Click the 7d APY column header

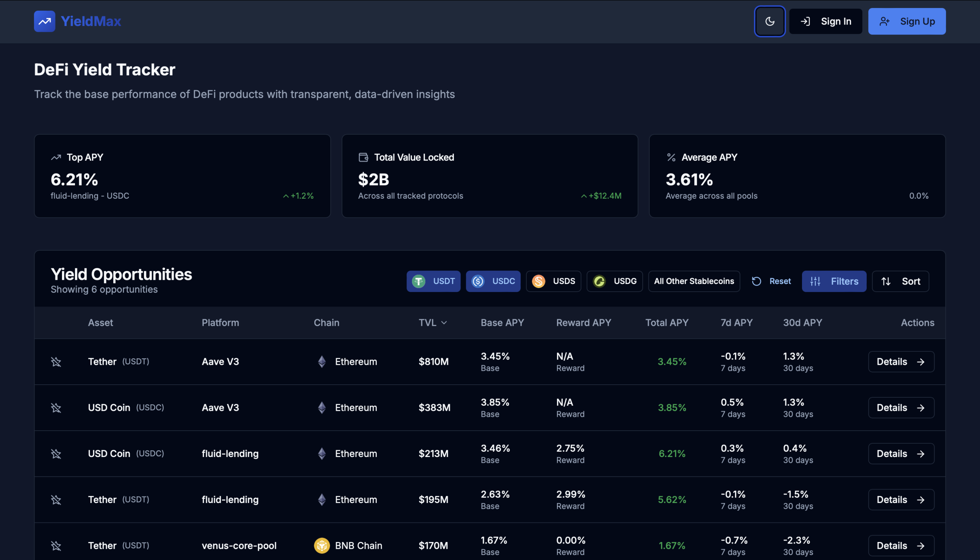(x=737, y=323)
